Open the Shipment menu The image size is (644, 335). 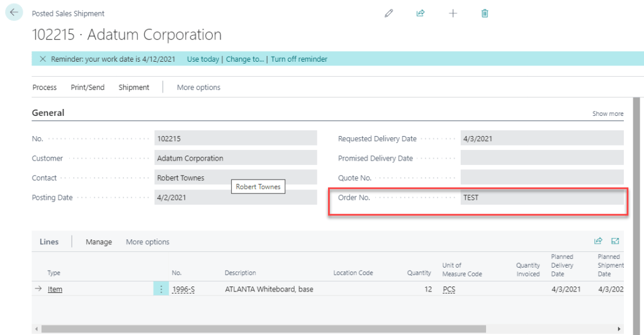tap(134, 88)
